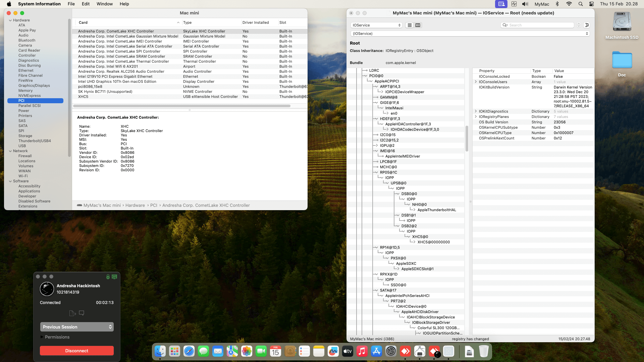Screen dimensions: 644x362
Task: Click the horizontal scrollbar under PCI table
Action: 182,106
